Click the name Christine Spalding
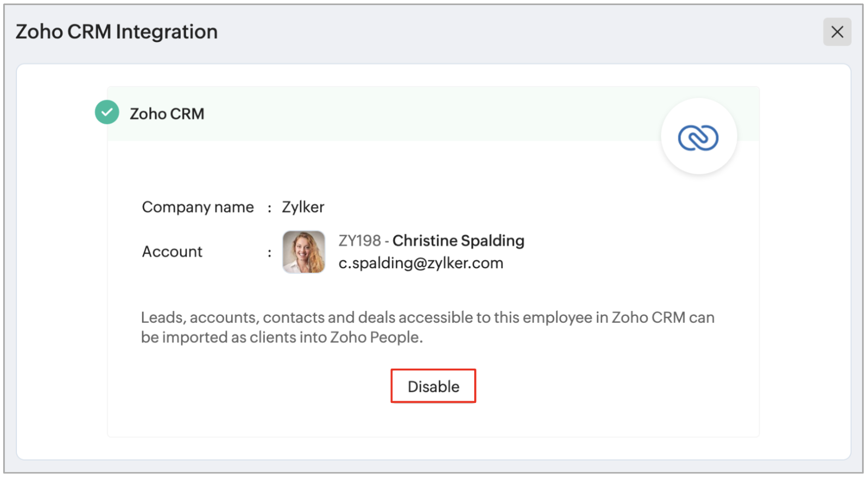The height and width of the screenshot is (478, 868). [458, 241]
